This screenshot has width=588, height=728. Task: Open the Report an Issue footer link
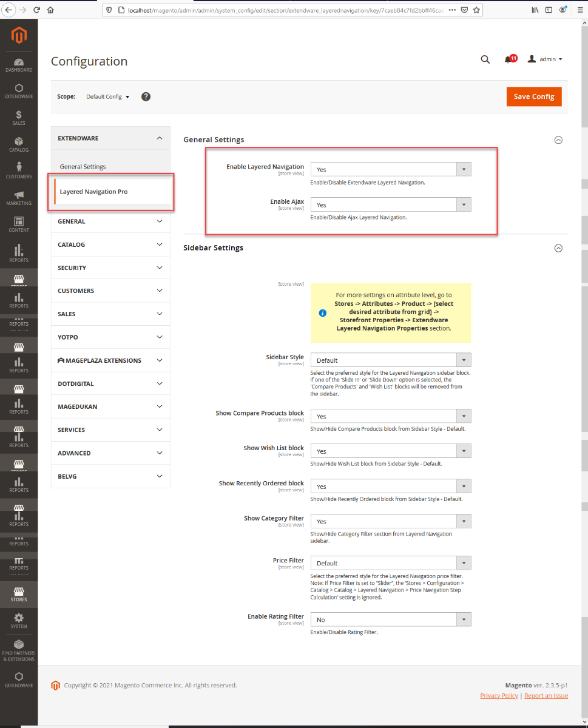546,696
